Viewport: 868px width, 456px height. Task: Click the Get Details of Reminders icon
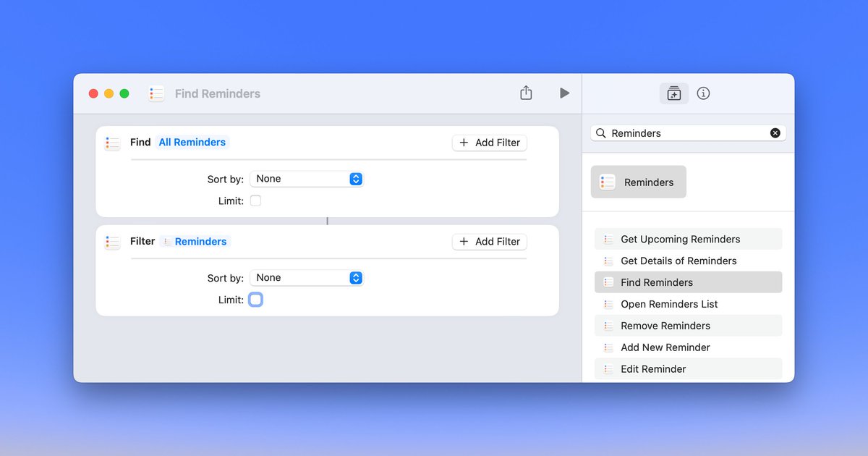[x=608, y=261]
